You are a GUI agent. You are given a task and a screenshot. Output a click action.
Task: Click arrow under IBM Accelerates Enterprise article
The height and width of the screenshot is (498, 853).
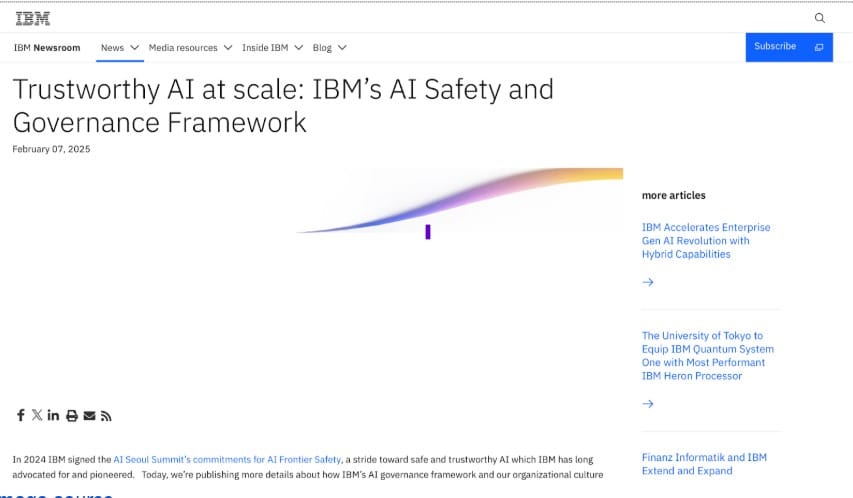tap(648, 282)
